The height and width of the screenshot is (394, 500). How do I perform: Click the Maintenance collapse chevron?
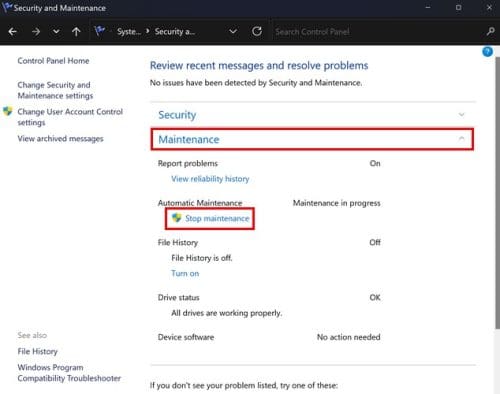pos(462,138)
